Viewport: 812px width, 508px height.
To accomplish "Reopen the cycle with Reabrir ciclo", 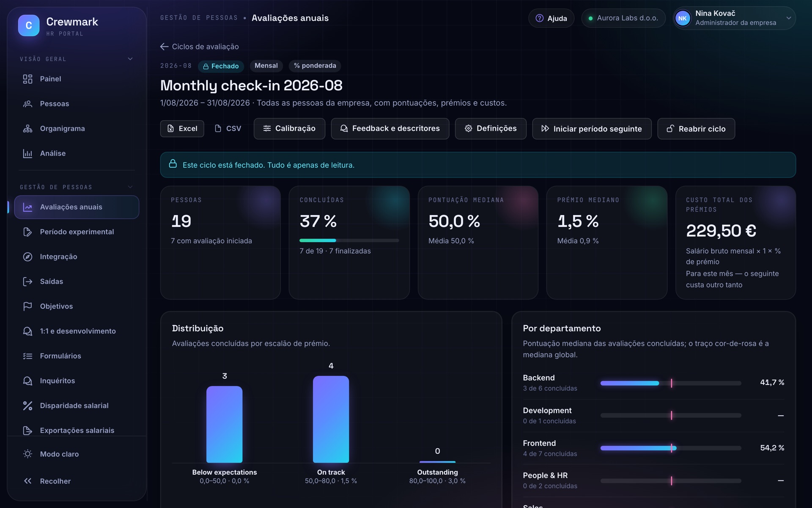I will pyautogui.click(x=696, y=129).
